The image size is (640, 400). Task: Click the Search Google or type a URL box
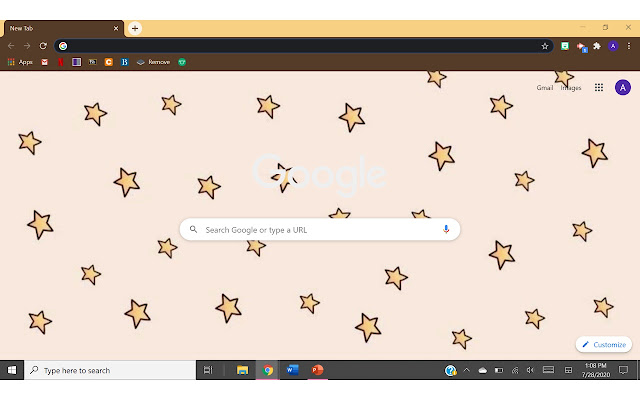320,229
